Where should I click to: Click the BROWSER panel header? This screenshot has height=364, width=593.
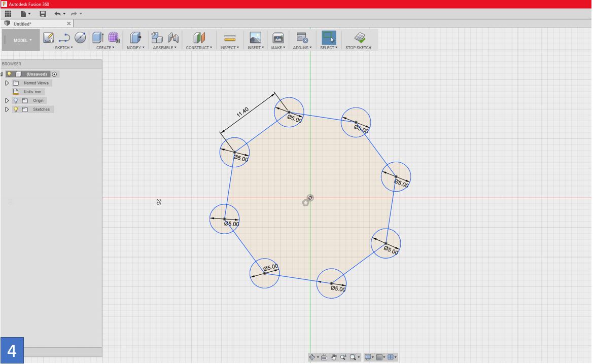(x=51, y=64)
